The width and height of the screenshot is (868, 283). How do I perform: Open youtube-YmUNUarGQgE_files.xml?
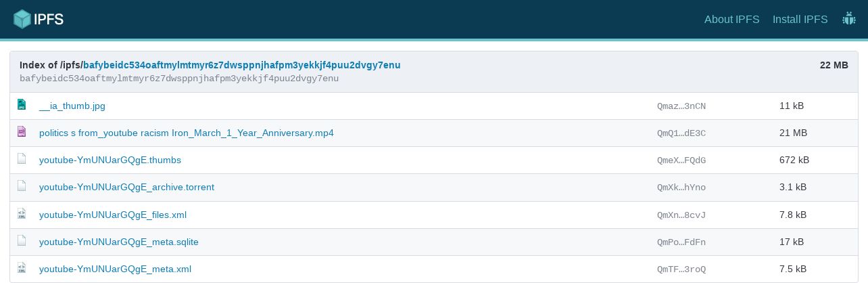113,215
